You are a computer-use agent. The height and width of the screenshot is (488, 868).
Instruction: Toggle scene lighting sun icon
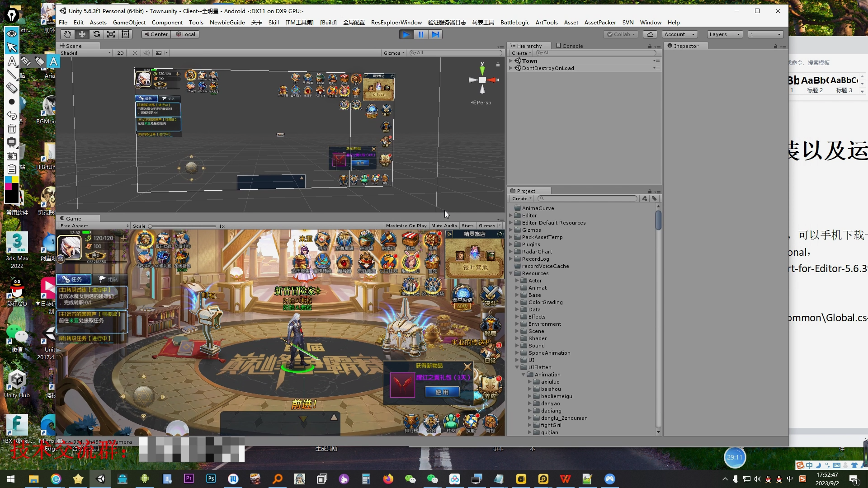tap(135, 53)
